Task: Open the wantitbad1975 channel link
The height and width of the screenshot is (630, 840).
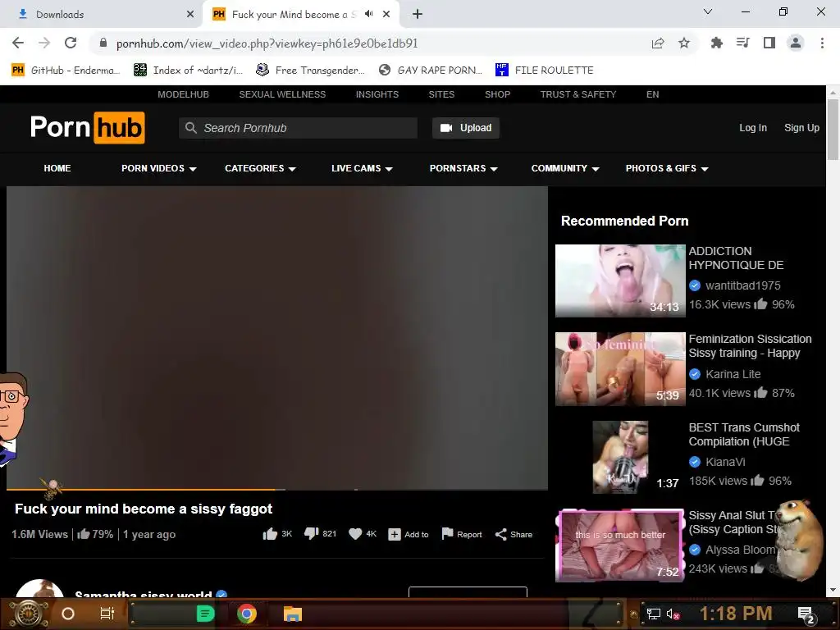Action: tap(742, 285)
